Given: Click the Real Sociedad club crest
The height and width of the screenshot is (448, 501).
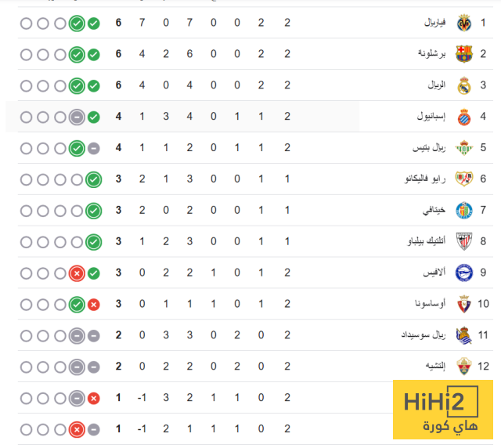Looking at the screenshot, I should [x=464, y=335].
